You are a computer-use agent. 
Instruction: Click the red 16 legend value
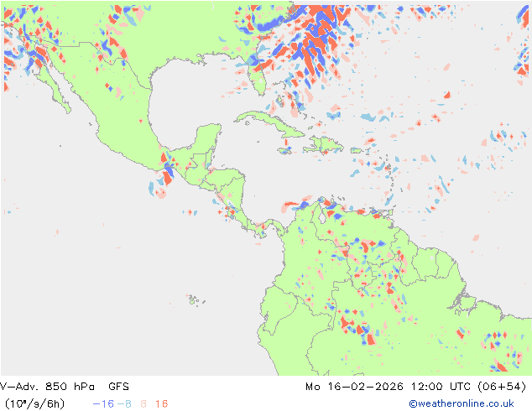click(161, 404)
